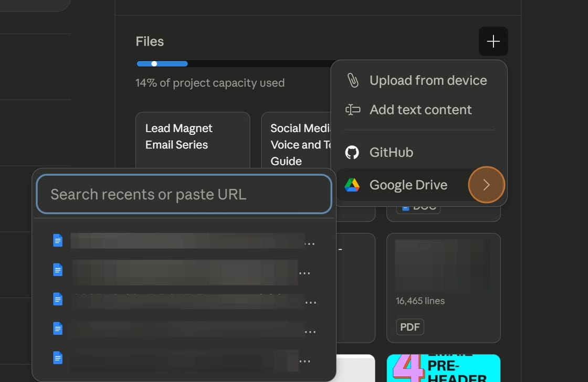Click the Search recents or paste URL field
The width and height of the screenshot is (588, 382).
click(x=184, y=194)
